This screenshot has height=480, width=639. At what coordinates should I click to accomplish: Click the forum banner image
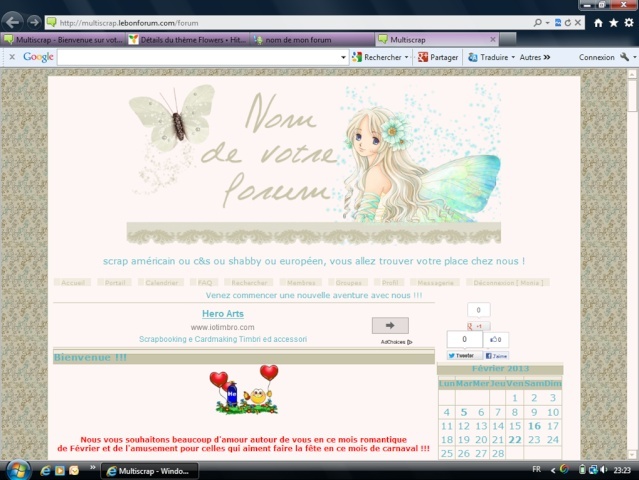point(314,163)
